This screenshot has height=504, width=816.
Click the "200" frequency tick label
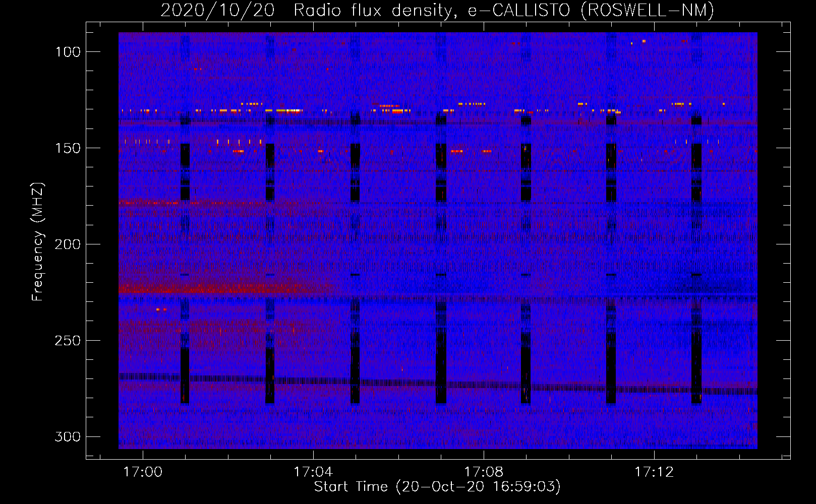pos(68,244)
